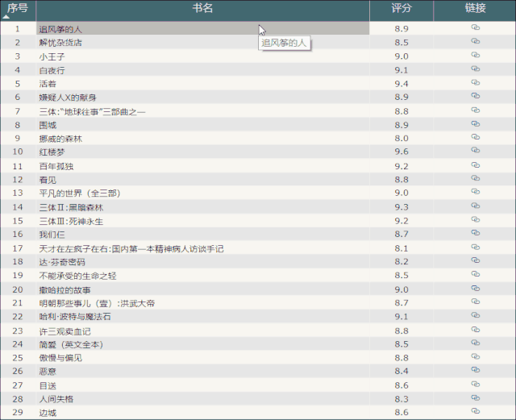Open link icon for 天才在左疯子在右
Image resolution: width=516 pixels, height=420 pixels.
(475, 247)
